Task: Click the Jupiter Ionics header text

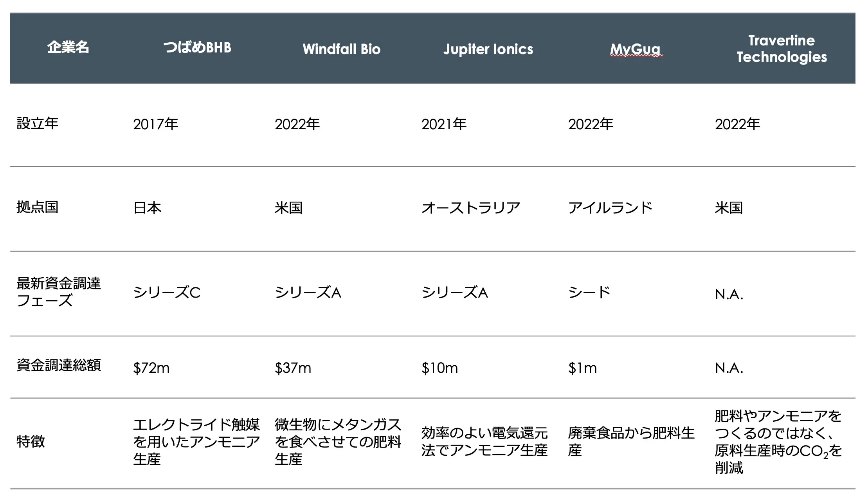Action: tap(488, 49)
